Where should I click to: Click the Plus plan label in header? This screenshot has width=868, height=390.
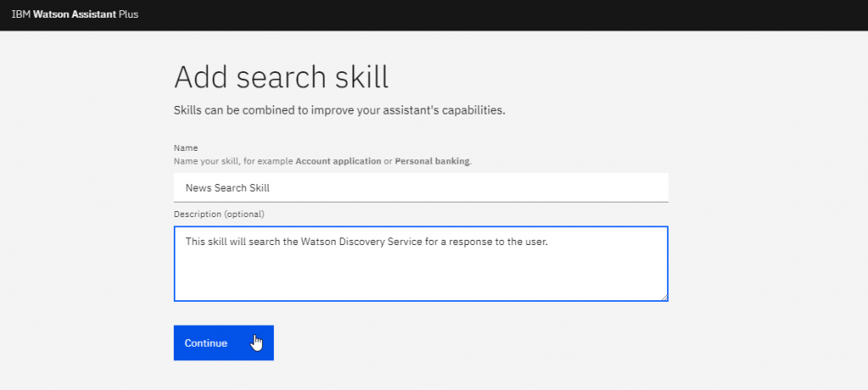point(129,14)
